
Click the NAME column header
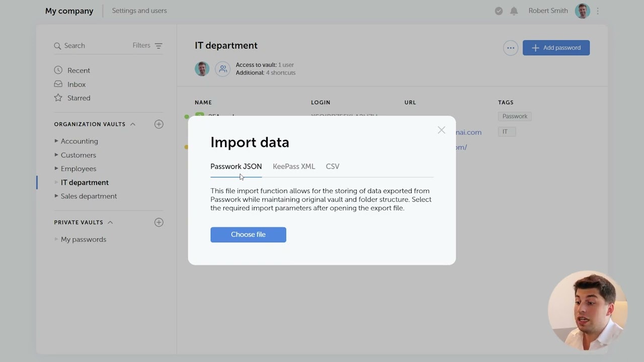coord(203,103)
